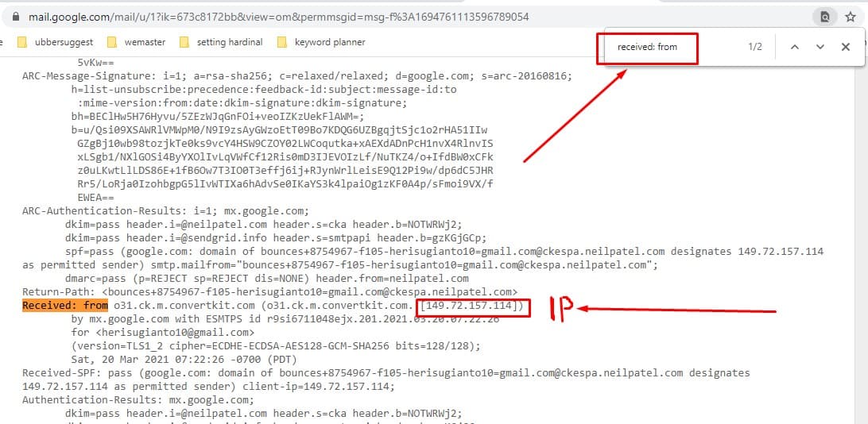The width and height of the screenshot is (868, 424).
Task: Click the 'ARC-Authentication-Results:' header line
Action: tap(165, 210)
